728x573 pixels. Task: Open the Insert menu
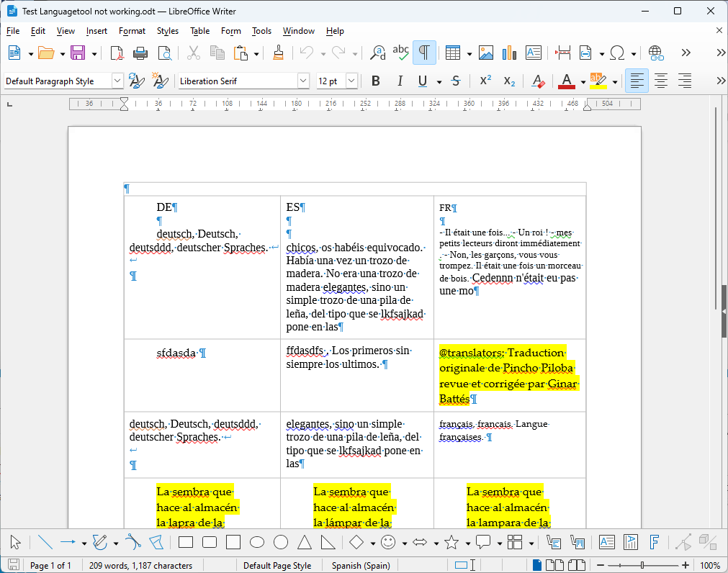click(x=96, y=31)
